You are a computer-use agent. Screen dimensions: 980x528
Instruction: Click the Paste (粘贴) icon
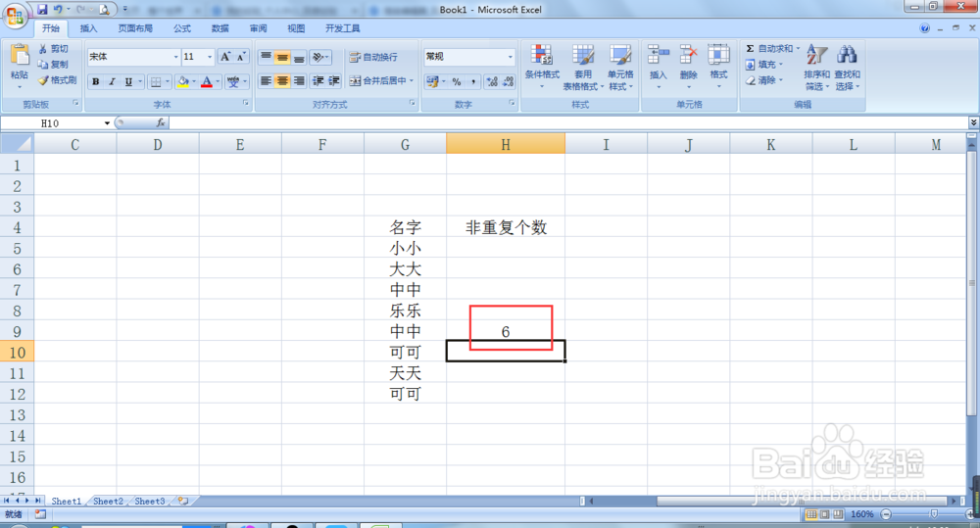[x=20, y=56]
